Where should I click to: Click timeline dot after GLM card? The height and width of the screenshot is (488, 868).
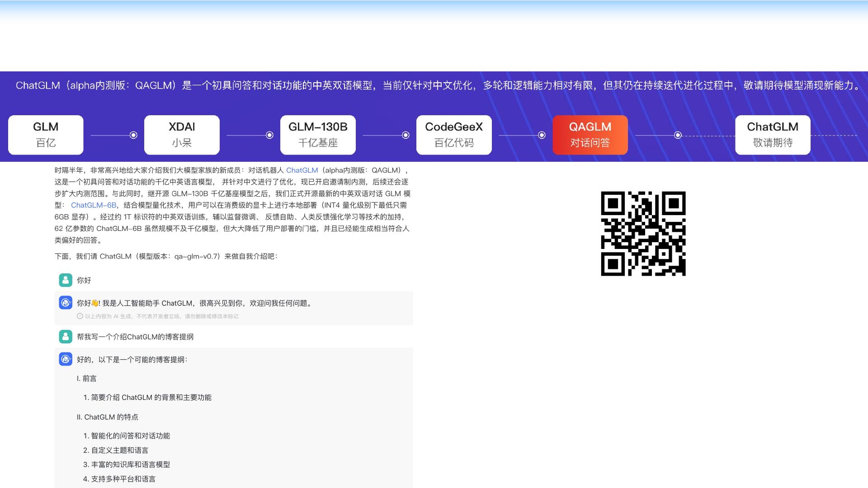click(x=133, y=135)
